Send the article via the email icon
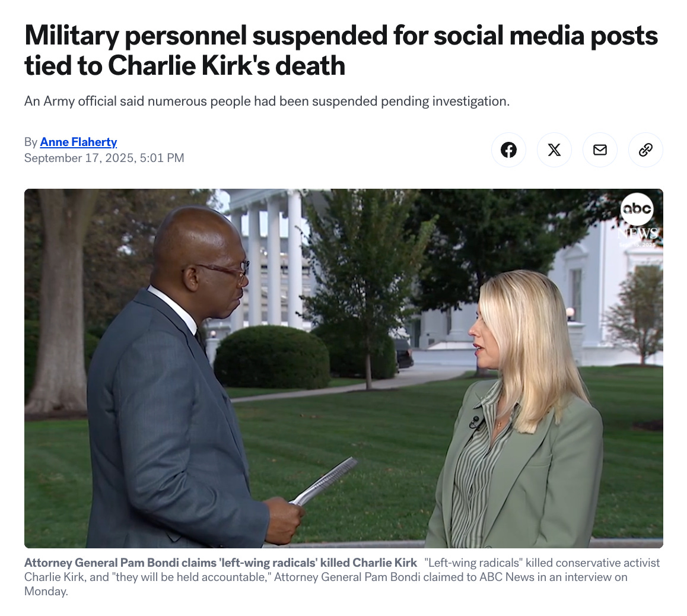The width and height of the screenshot is (687, 616). 600,150
